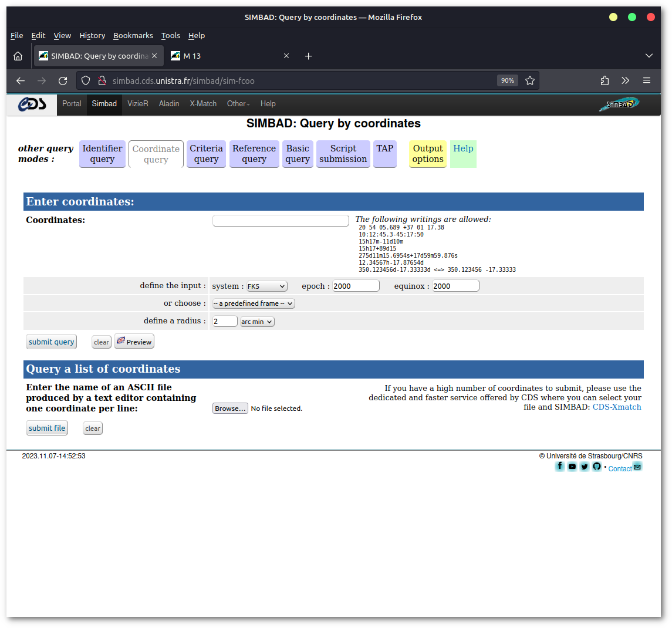Open the green Help query-mode button
This screenshot has width=672, height=628.
pyautogui.click(x=463, y=154)
